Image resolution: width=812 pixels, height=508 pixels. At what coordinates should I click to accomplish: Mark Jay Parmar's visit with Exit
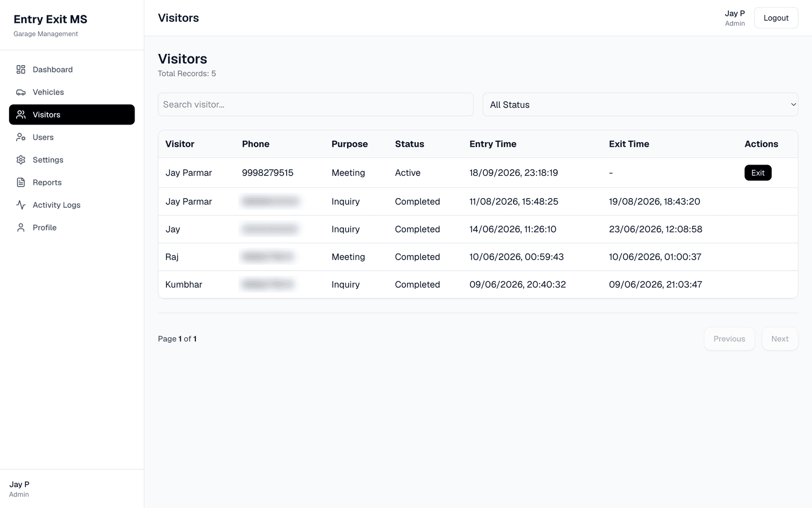[x=758, y=173]
